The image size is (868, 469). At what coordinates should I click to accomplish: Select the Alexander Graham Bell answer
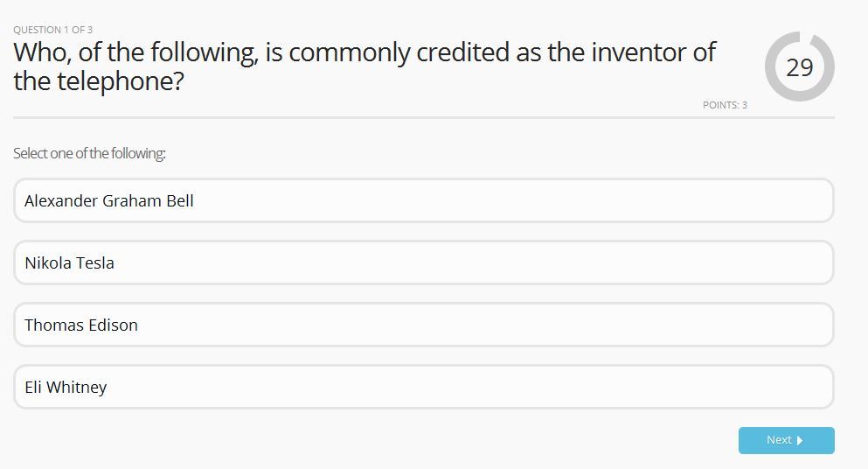423,200
